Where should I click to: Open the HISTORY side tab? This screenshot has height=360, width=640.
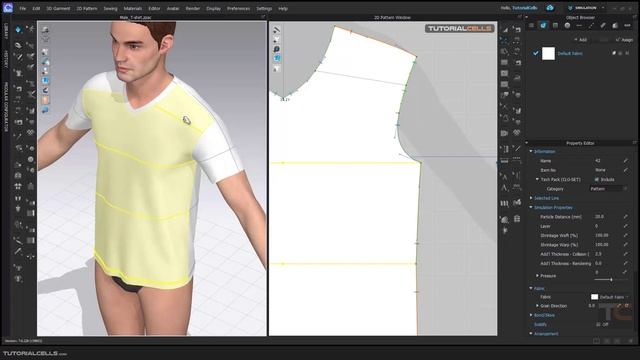(x=6, y=60)
